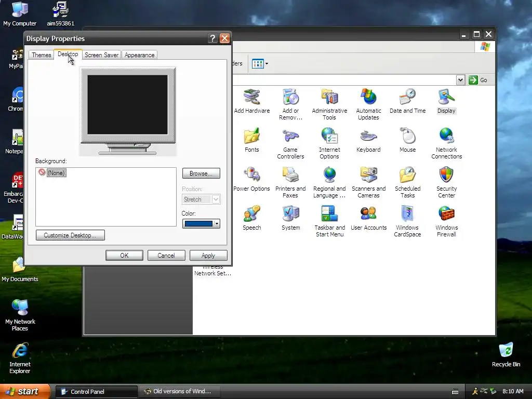Open Keyboard settings icon

point(368,140)
